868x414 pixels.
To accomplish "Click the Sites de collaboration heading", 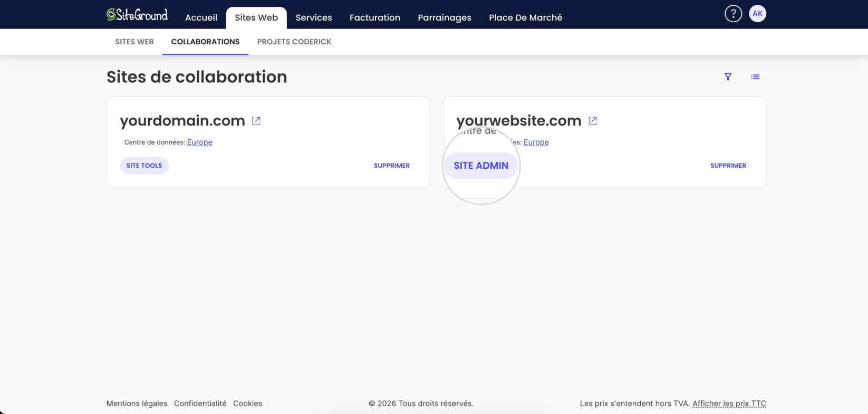I will click(197, 77).
